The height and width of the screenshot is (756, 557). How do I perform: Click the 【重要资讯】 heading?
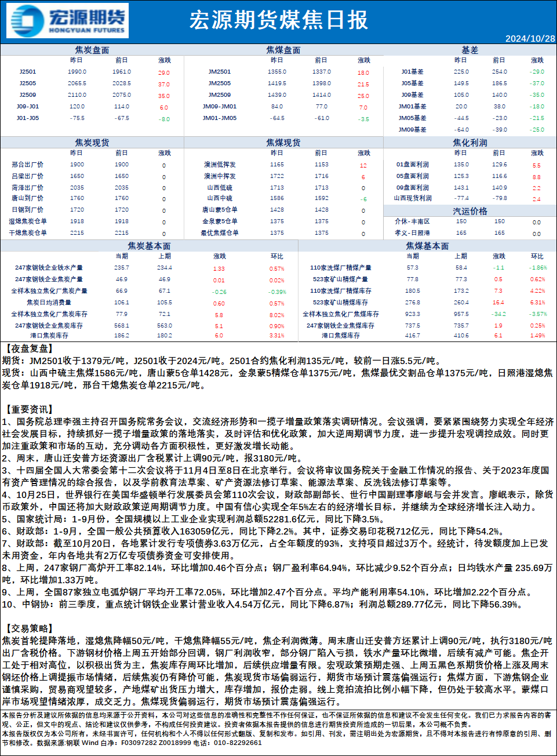(x=28, y=409)
